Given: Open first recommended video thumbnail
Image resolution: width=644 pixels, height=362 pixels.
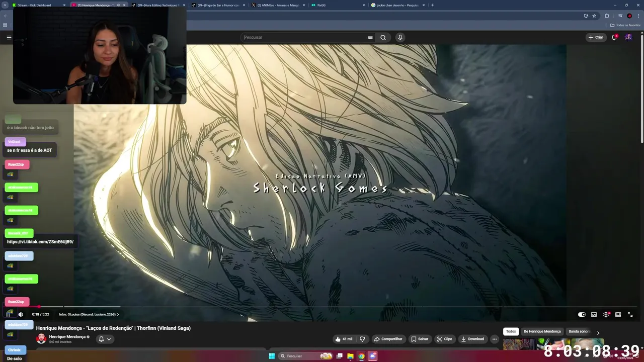Looking at the screenshot, I should click(518, 345).
